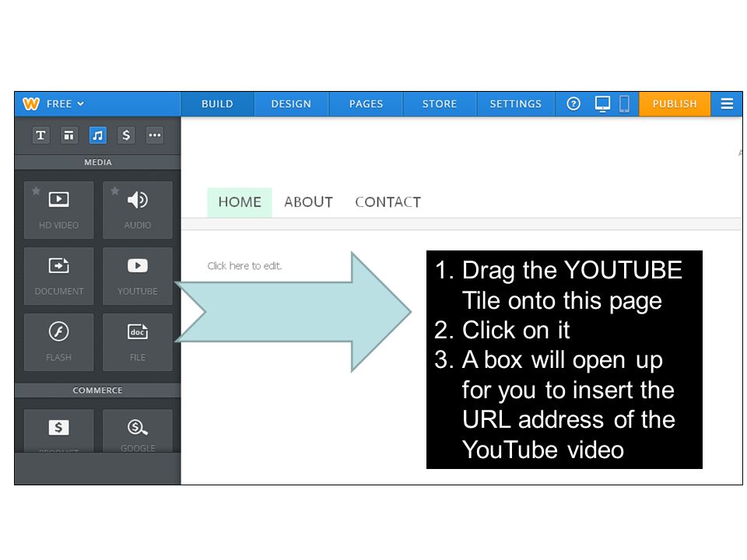Click the DOCUMENT tile
747x560 pixels.
coord(58,275)
